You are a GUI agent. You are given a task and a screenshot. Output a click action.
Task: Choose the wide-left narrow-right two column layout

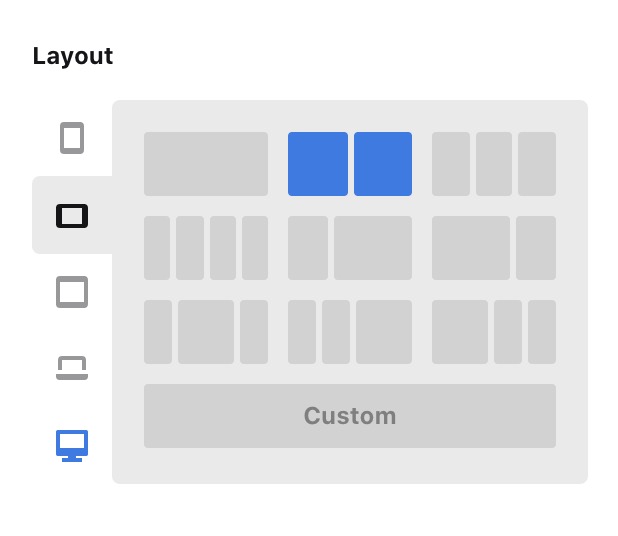click(x=494, y=248)
